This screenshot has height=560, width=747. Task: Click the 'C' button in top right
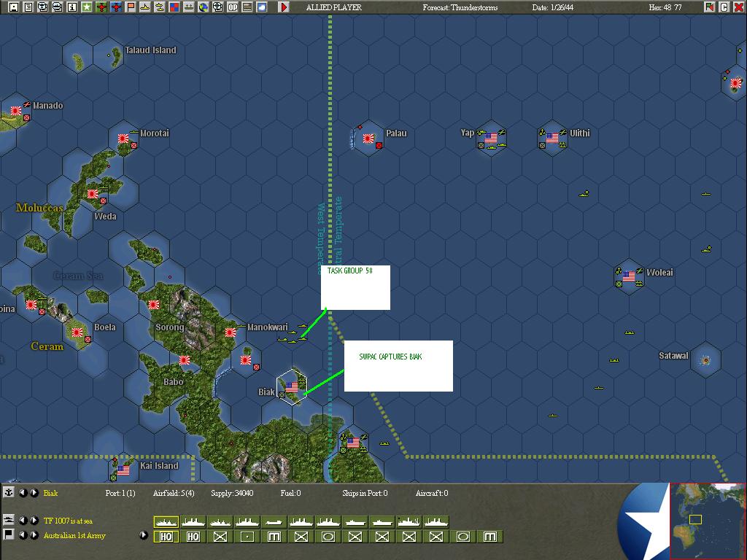(x=724, y=7)
